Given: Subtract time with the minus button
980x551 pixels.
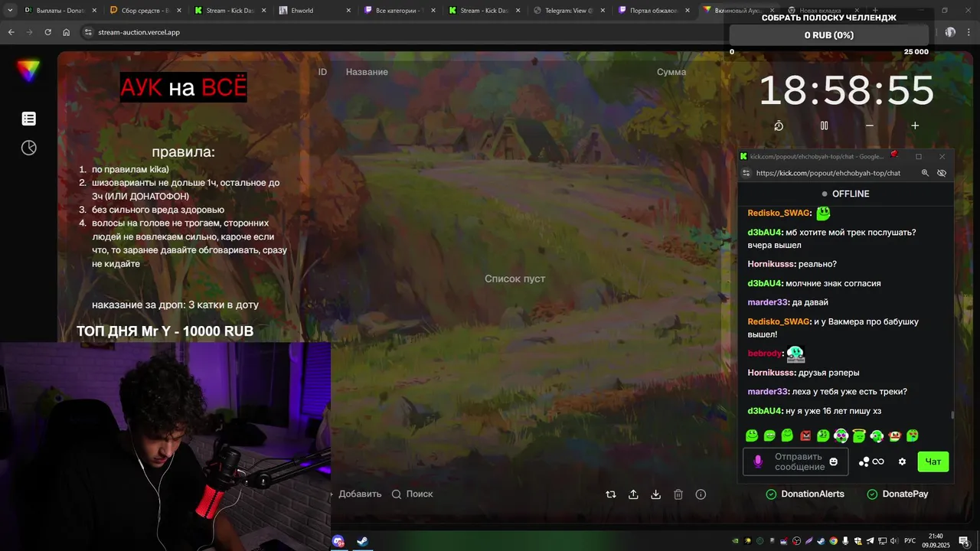Looking at the screenshot, I should point(869,126).
